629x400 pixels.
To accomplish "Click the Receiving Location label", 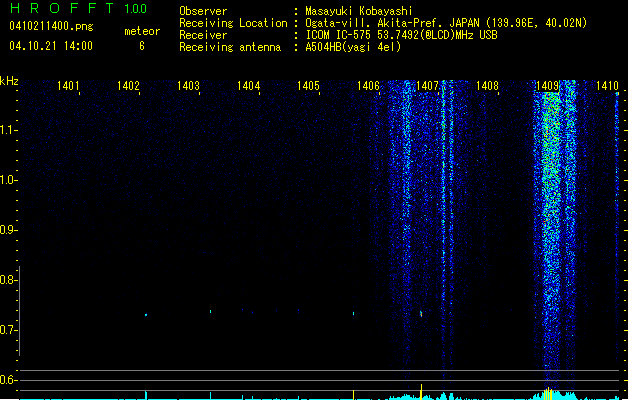I will pyautogui.click(x=233, y=23).
